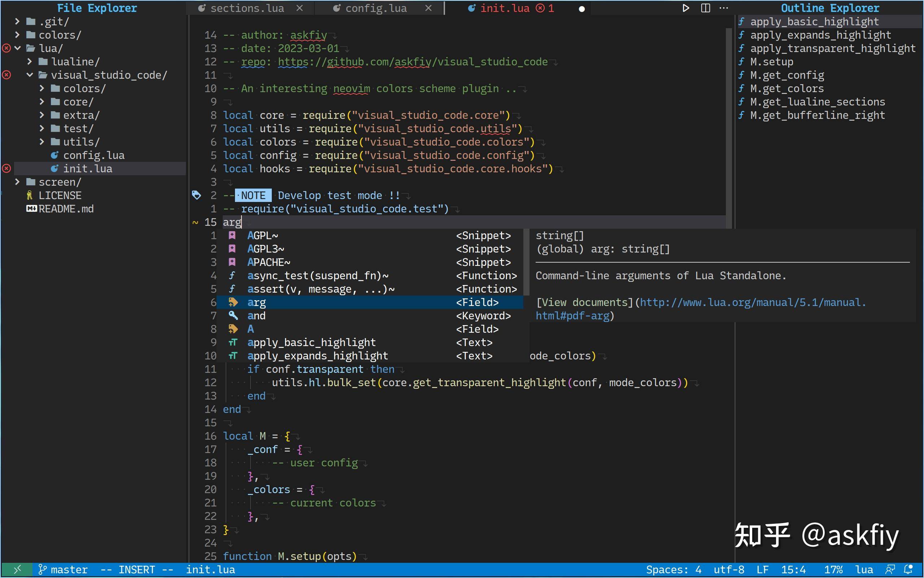Viewport: 924px width, 578px height.
Task: Expand the test/ folder
Action: (42, 129)
